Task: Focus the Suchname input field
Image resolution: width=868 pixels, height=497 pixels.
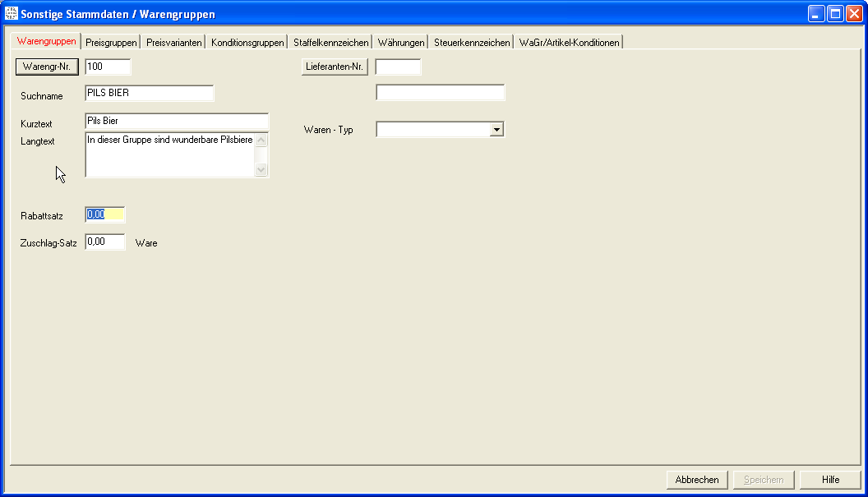Action: coord(149,94)
